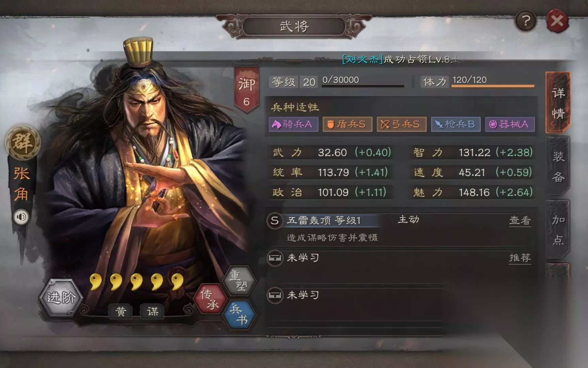Image resolution: width=588 pixels, height=368 pixels.
Task: Switch to the 详情 tab
Action: [558, 103]
